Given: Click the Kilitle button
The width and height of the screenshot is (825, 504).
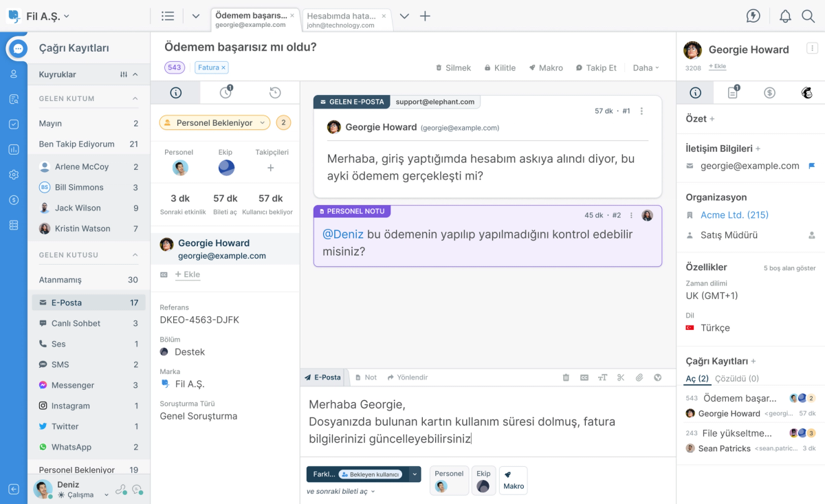Looking at the screenshot, I should pos(500,67).
